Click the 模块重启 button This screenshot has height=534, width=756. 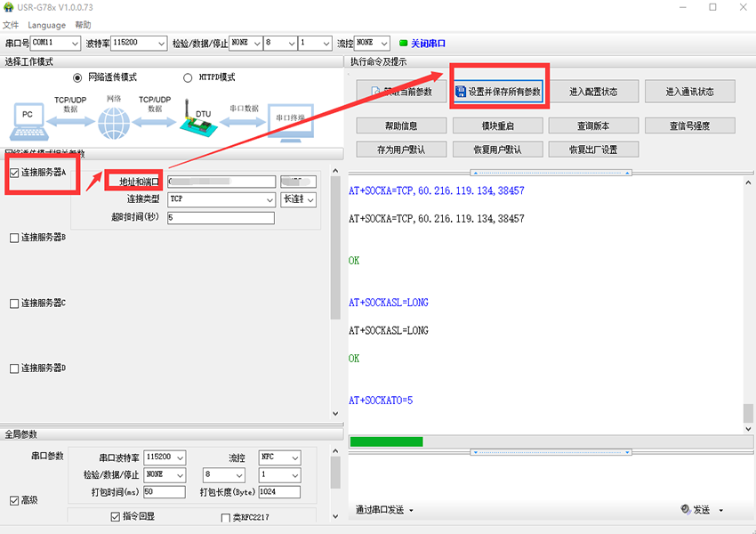(497, 125)
